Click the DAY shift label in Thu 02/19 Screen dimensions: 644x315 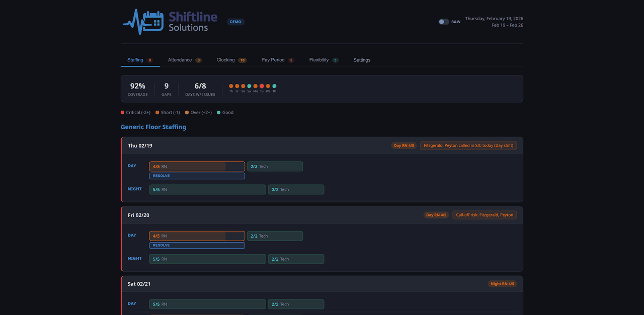pyautogui.click(x=132, y=166)
